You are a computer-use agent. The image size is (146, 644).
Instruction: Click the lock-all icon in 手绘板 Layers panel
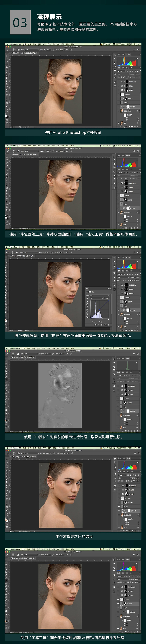130,582
